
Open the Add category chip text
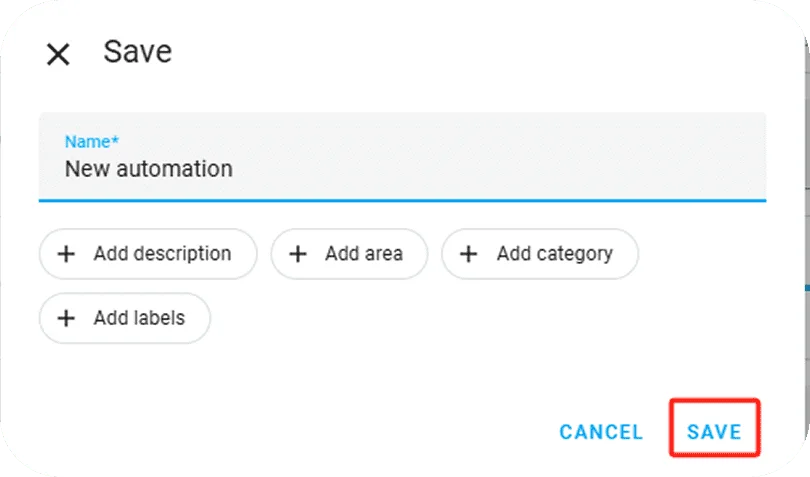click(554, 254)
